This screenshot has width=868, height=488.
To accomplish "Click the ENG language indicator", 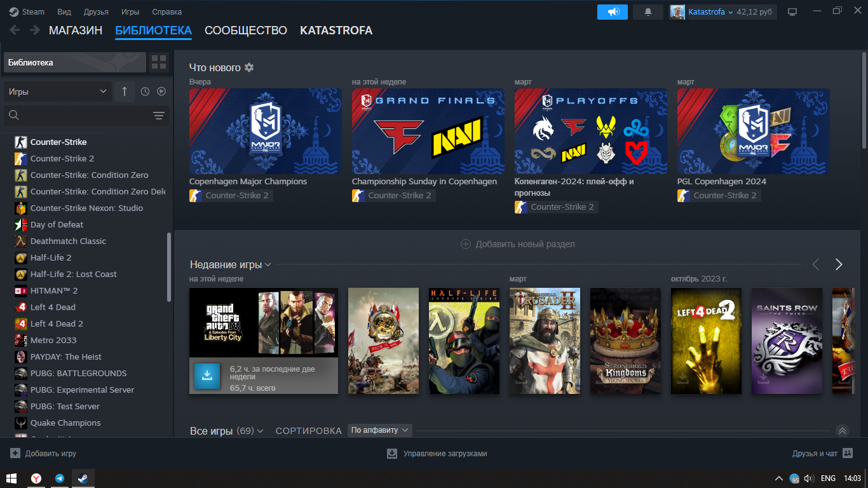I will (828, 478).
